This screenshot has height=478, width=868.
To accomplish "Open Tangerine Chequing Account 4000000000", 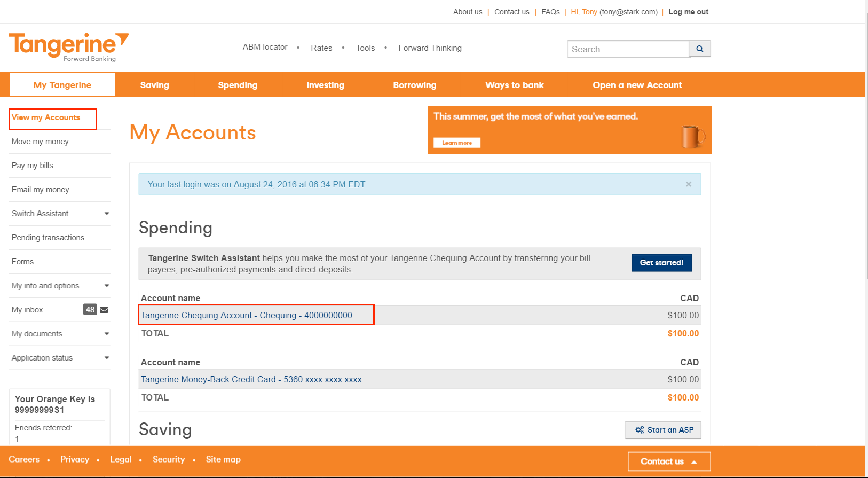I will tap(247, 315).
